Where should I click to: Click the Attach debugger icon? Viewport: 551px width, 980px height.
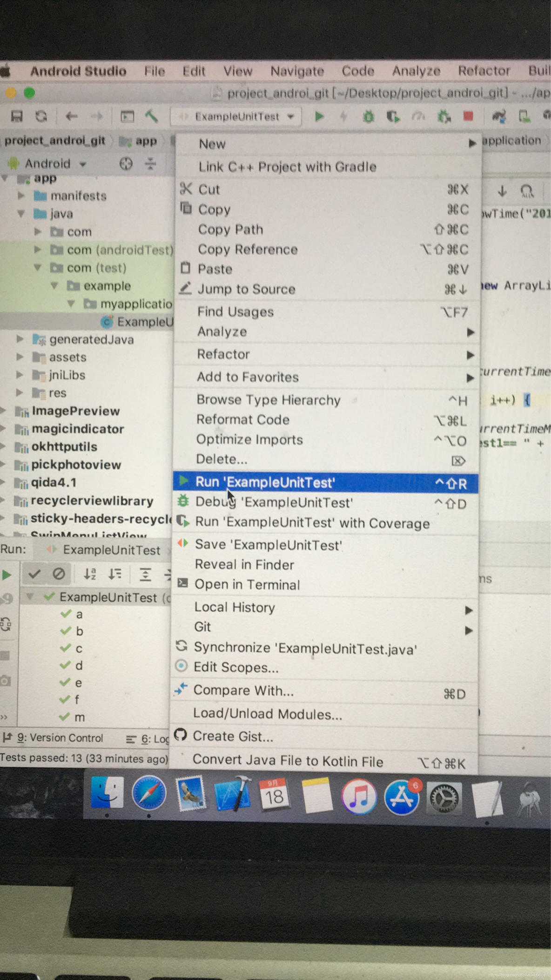tap(444, 116)
